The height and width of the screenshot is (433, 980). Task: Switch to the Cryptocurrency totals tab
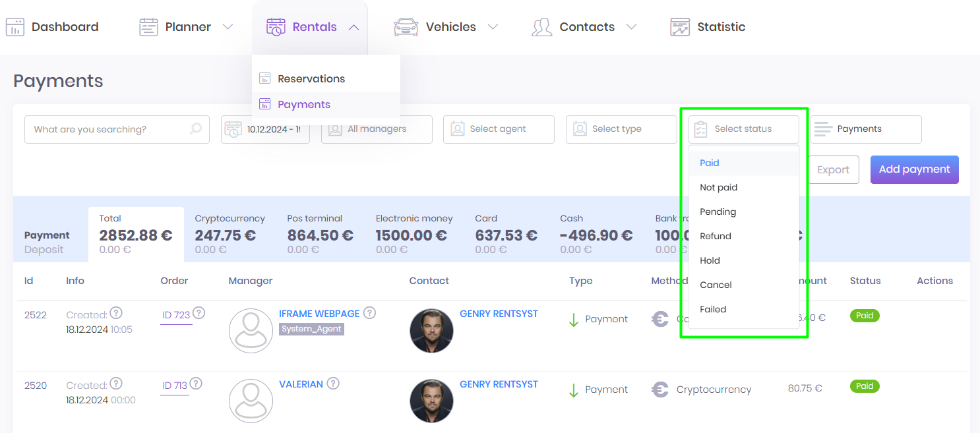click(230, 234)
